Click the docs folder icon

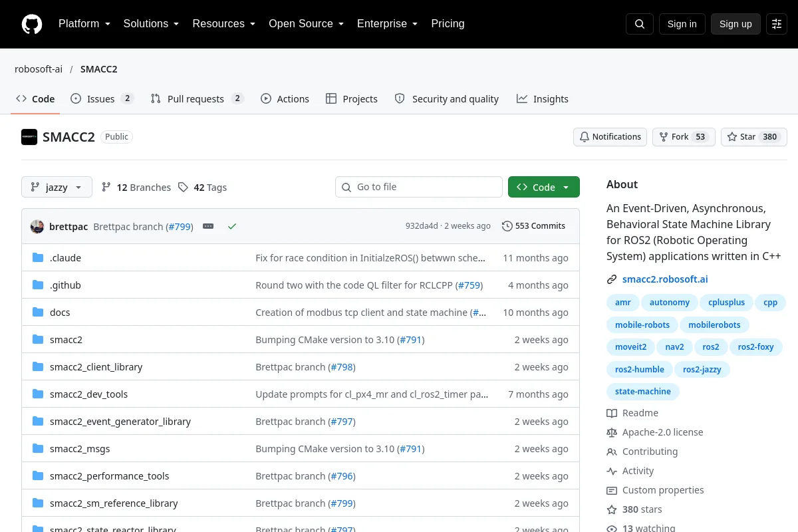coord(38,313)
